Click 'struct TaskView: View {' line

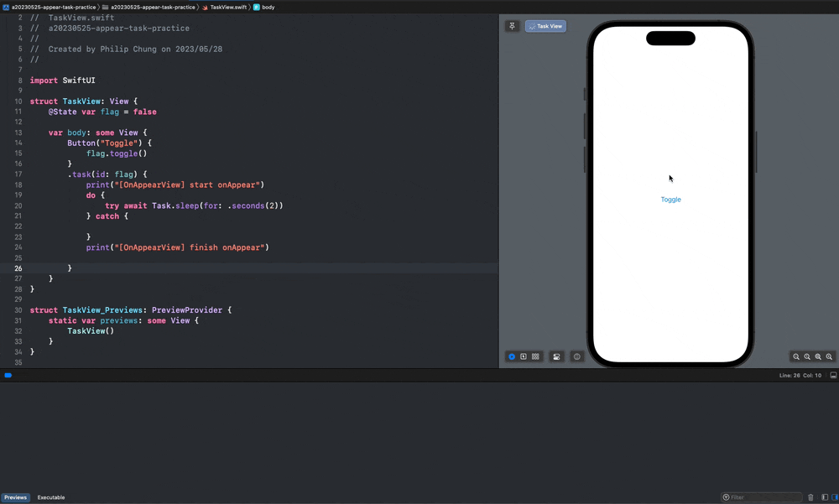coord(84,101)
